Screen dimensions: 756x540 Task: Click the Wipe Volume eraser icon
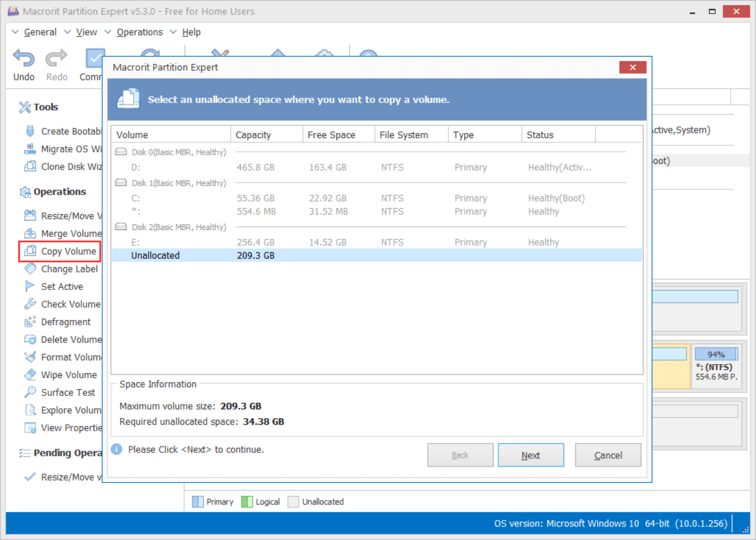click(31, 375)
